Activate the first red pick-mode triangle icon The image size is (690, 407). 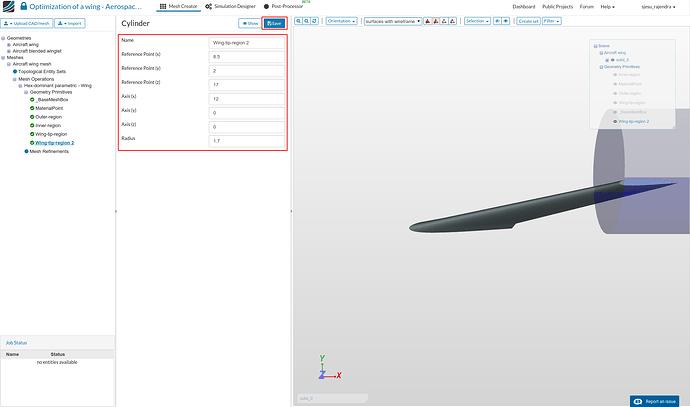427,21
